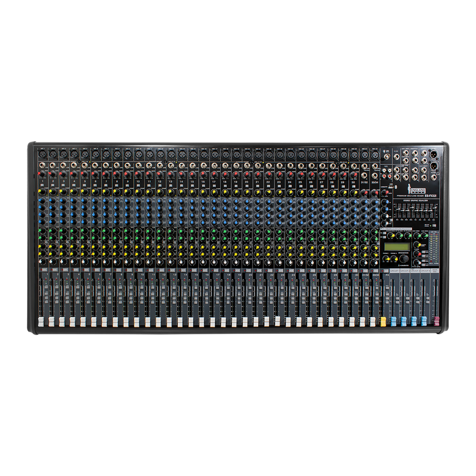476x476 pixels.
Task: Click the Group 1 label strip
Action: click(394, 270)
